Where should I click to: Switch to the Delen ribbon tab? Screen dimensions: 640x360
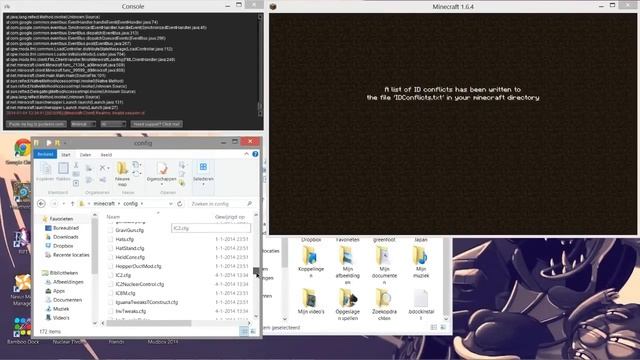(85, 155)
